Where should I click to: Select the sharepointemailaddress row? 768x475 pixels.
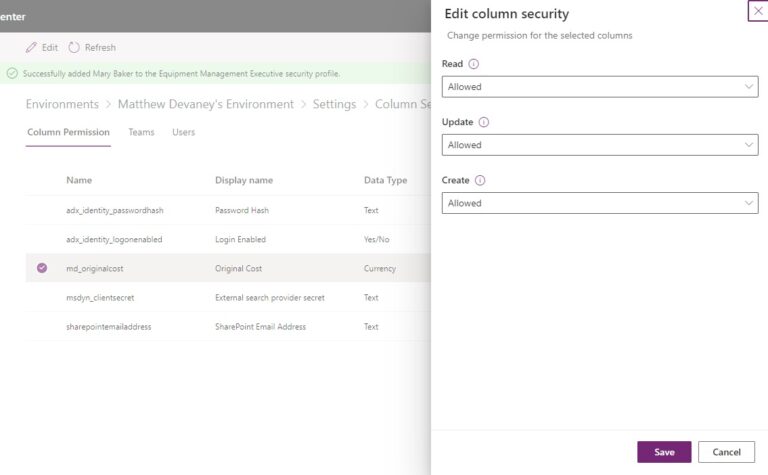pyautogui.click(x=228, y=327)
